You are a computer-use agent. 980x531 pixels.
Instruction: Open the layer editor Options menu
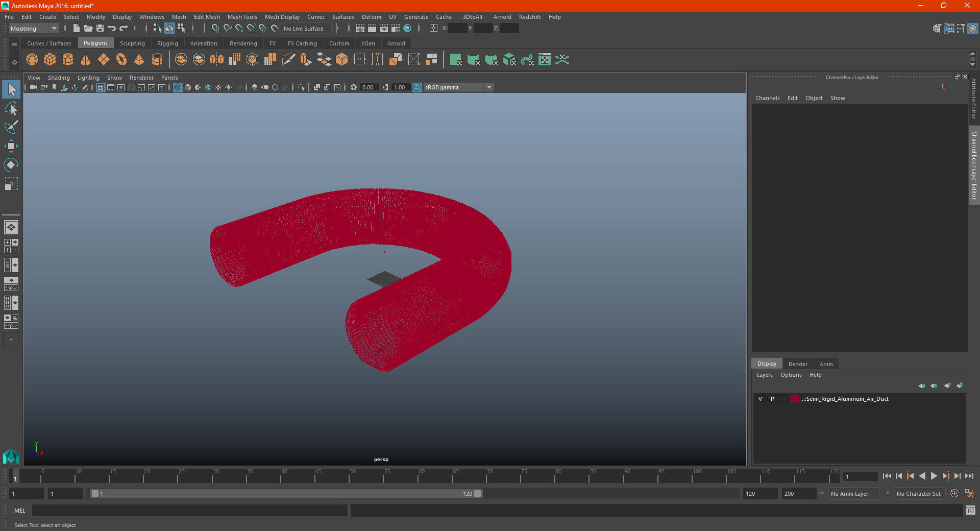791,375
